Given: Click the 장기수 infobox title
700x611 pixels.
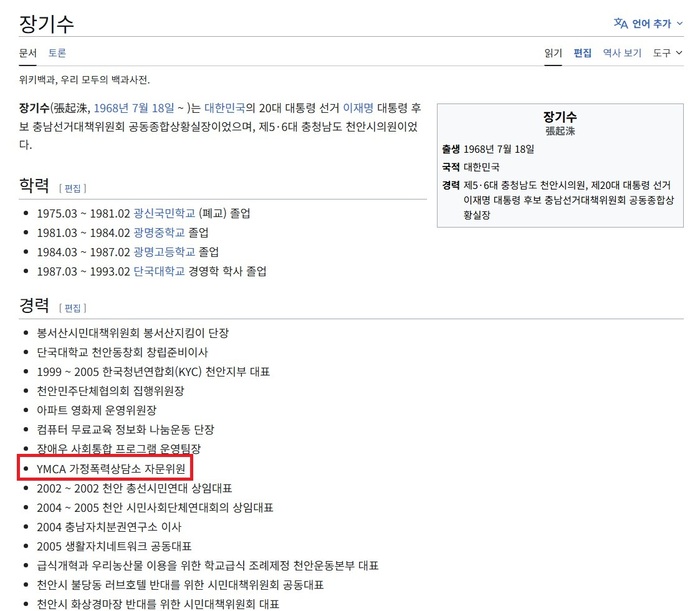Looking at the screenshot, I should tap(559, 116).
